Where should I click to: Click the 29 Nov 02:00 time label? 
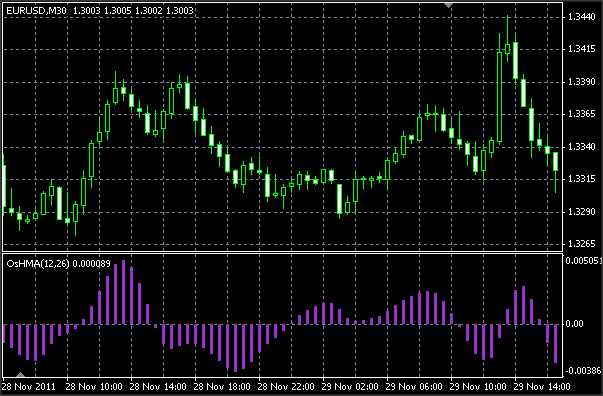coord(350,386)
